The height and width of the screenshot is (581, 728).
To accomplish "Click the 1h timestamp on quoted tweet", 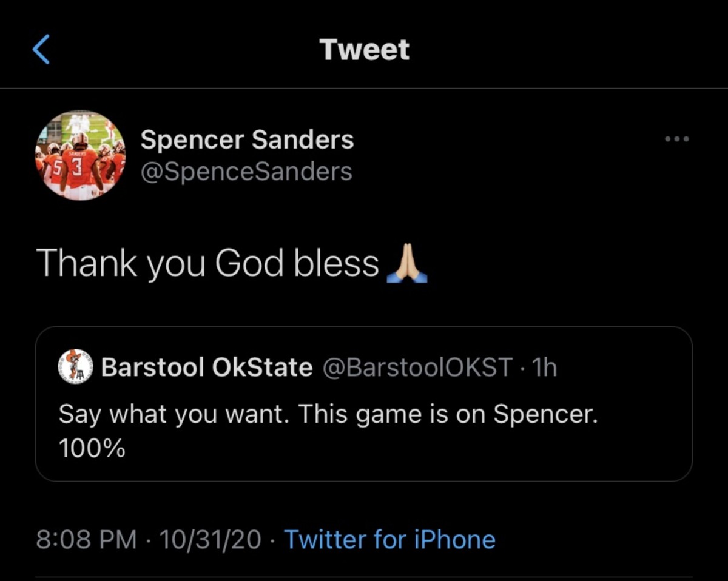I will 543,367.
